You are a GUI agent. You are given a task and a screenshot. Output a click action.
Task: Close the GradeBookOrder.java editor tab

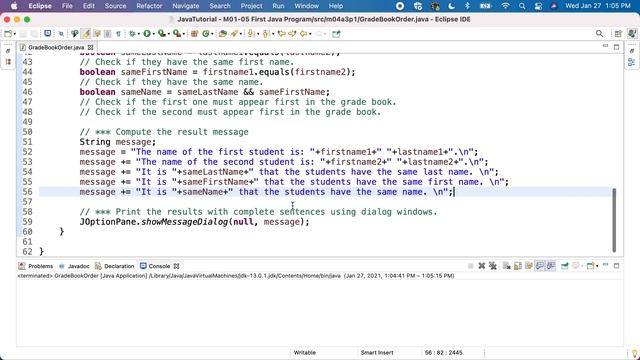(91, 47)
